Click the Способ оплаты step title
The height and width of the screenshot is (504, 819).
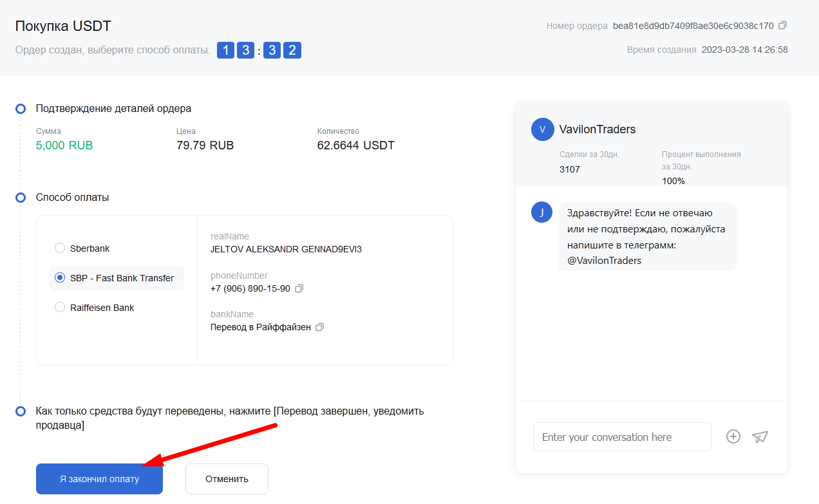coord(73,198)
